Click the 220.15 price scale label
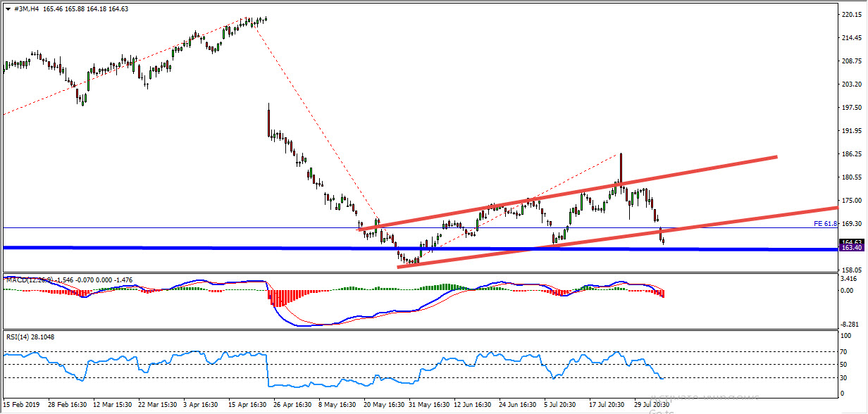Viewport: 868px width, 414px height. [x=852, y=15]
